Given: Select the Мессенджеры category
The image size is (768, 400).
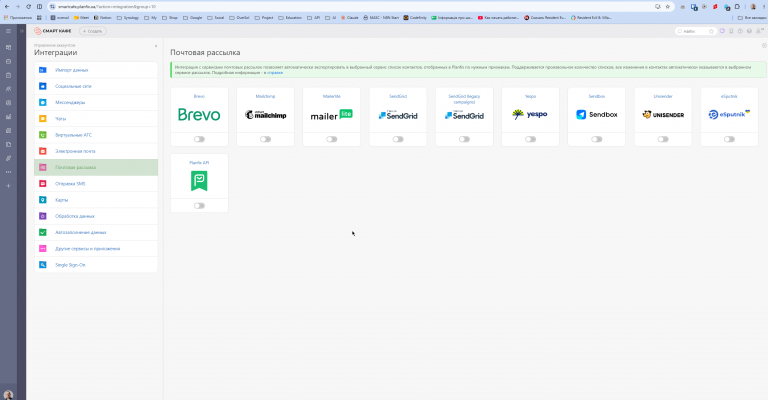Looking at the screenshot, I should pos(96,102).
